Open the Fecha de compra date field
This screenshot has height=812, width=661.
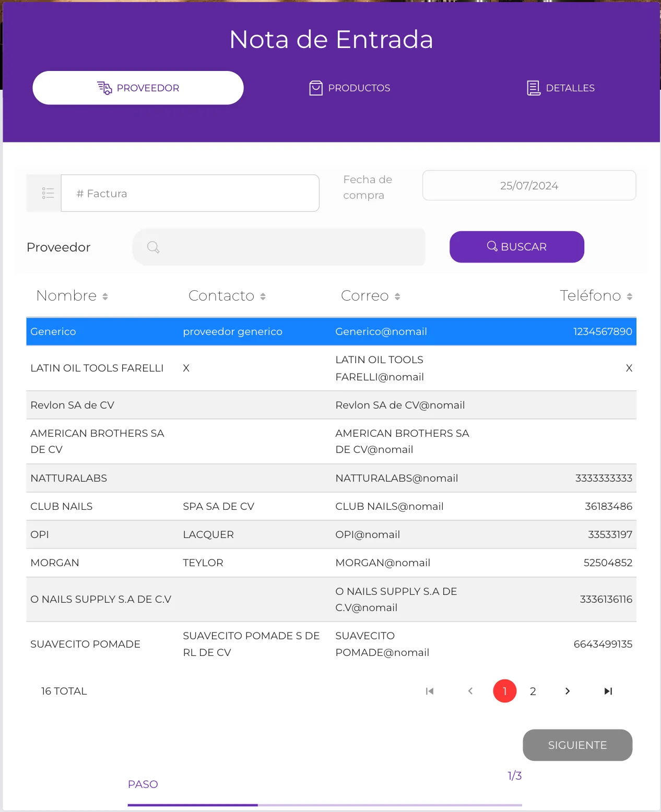528,185
